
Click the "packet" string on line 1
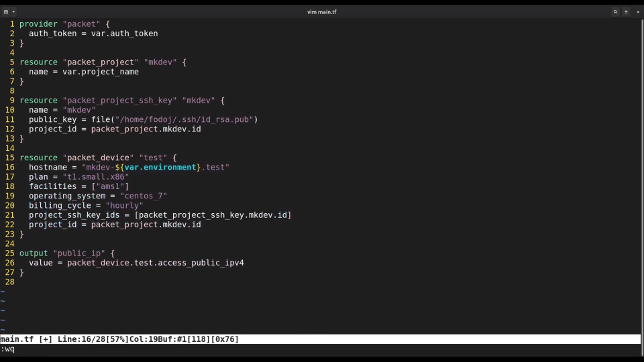[81, 24]
